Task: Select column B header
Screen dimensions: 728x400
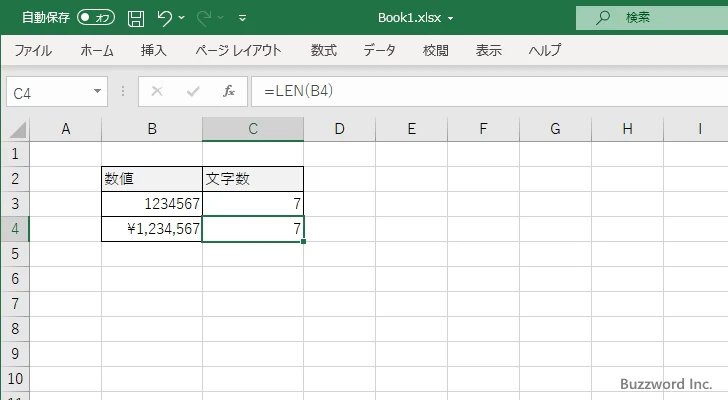Action: click(152, 129)
